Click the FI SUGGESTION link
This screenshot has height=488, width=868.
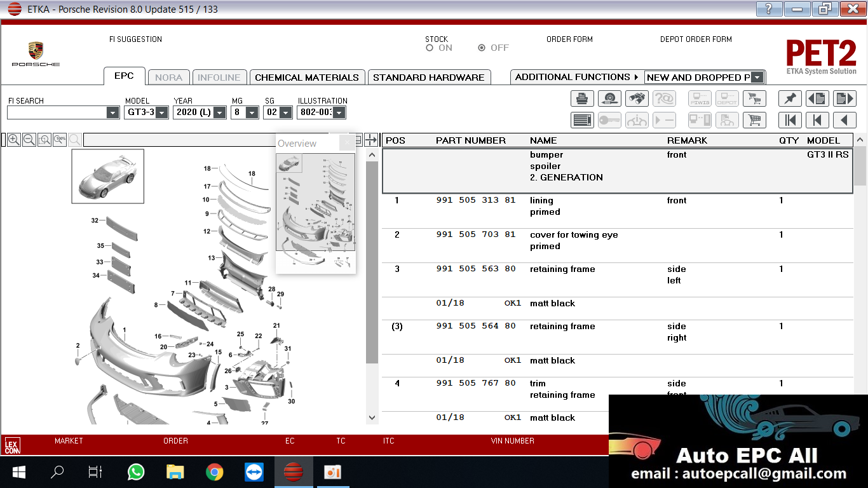(135, 39)
